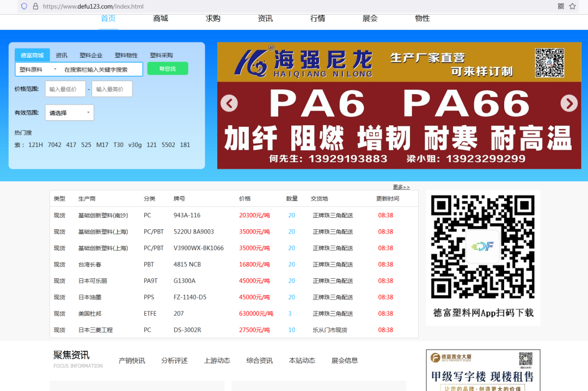Open the 行情 navigation tab

point(317,19)
